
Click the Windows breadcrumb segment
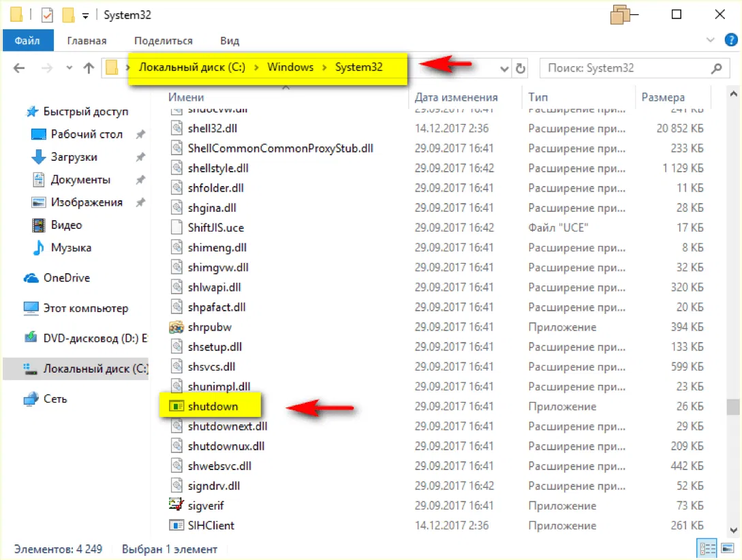click(x=290, y=67)
